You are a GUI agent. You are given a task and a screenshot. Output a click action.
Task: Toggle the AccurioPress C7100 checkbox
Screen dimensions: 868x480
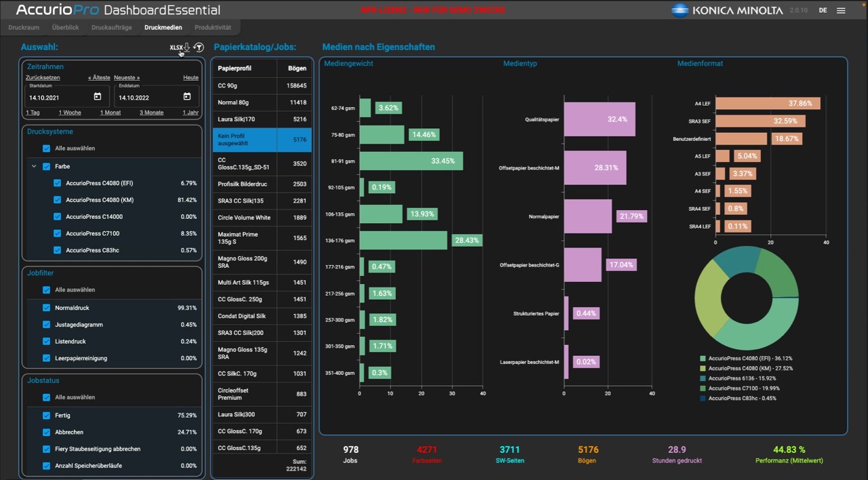(x=57, y=233)
